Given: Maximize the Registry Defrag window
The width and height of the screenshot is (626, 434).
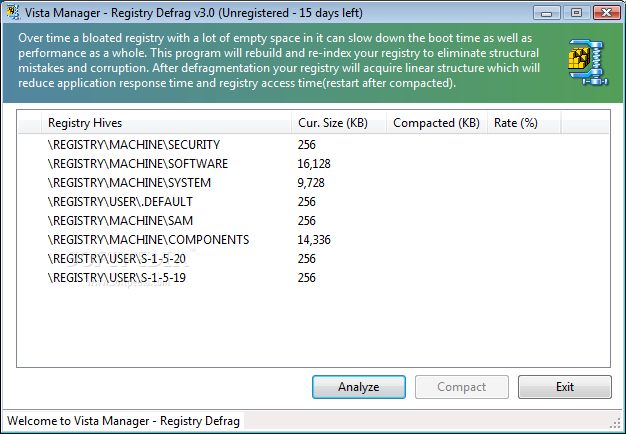Looking at the screenshot, I should [x=576, y=13].
